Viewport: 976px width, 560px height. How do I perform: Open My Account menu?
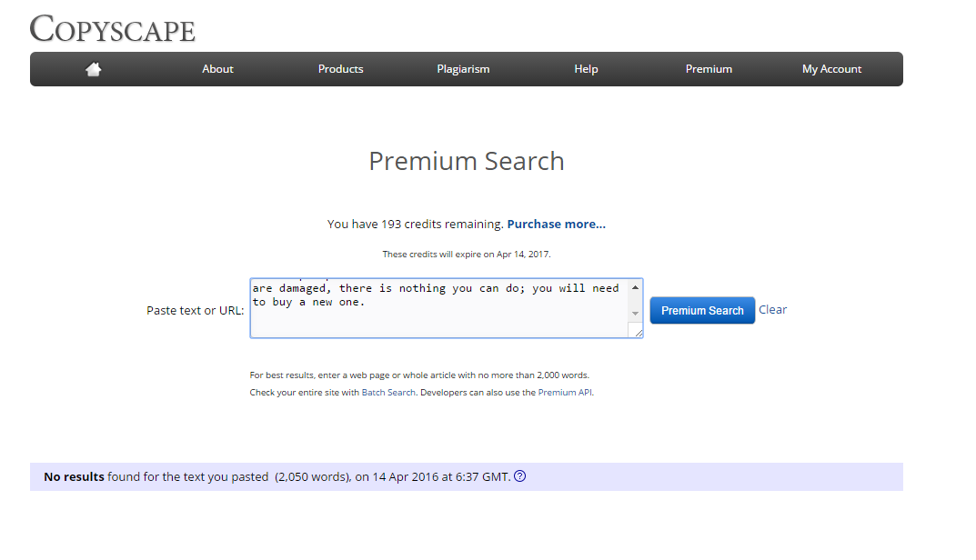831,69
